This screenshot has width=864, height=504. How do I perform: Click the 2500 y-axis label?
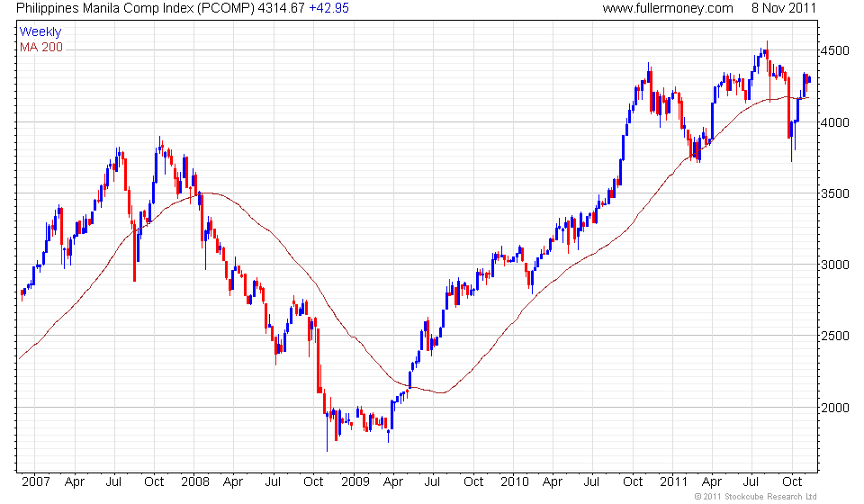click(x=835, y=336)
